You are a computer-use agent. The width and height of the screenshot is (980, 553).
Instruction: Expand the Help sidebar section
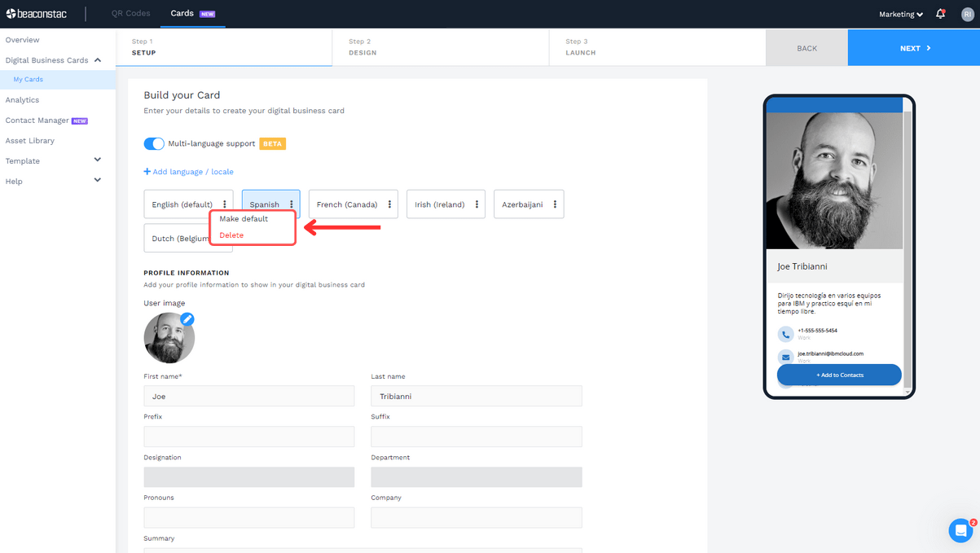click(x=98, y=181)
